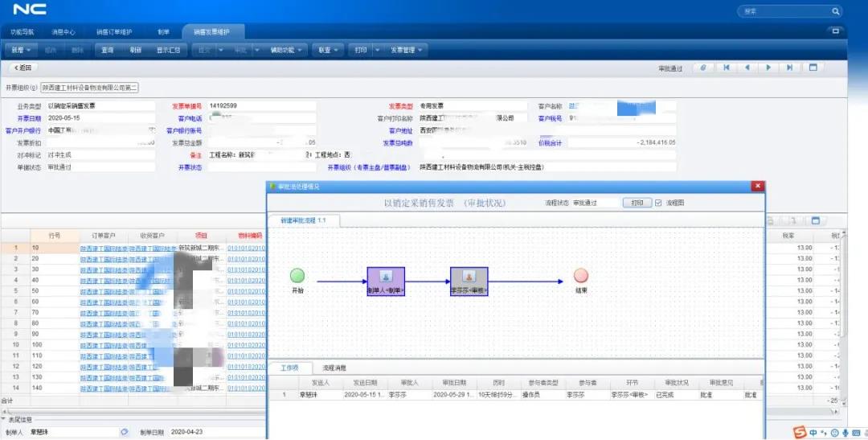
Task: Click the 中 Chinese input mode indicator
Action: click(x=813, y=433)
